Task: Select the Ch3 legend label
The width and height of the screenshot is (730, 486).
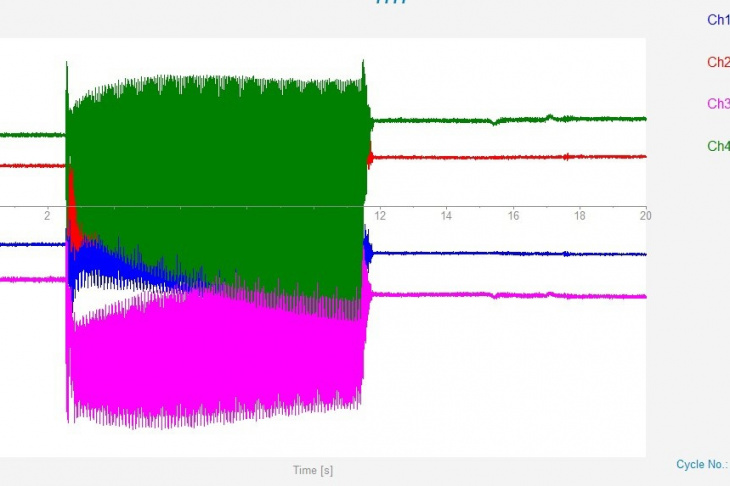Action: tap(718, 103)
